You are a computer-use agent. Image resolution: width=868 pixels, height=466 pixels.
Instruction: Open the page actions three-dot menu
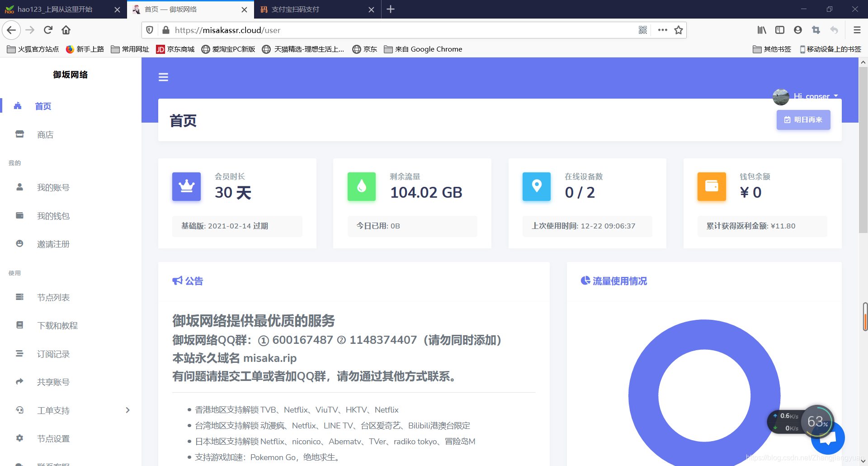663,30
